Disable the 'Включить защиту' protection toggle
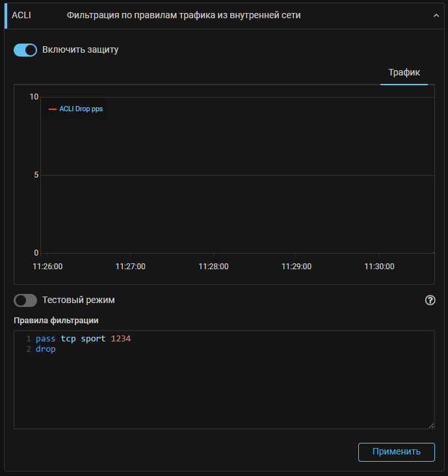The height and width of the screenshot is (476, 448). pyautogui.click(x=25, y=50)
